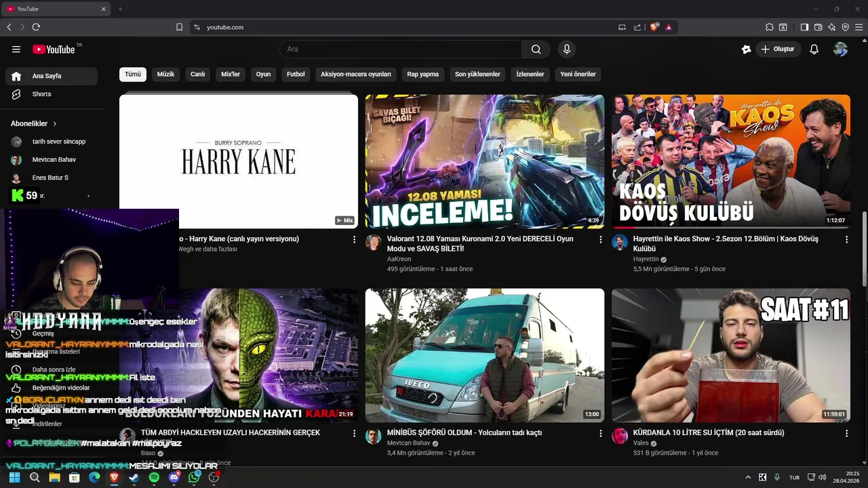
Task: Open the Brave Wallet icon
Action: [818, 27]
